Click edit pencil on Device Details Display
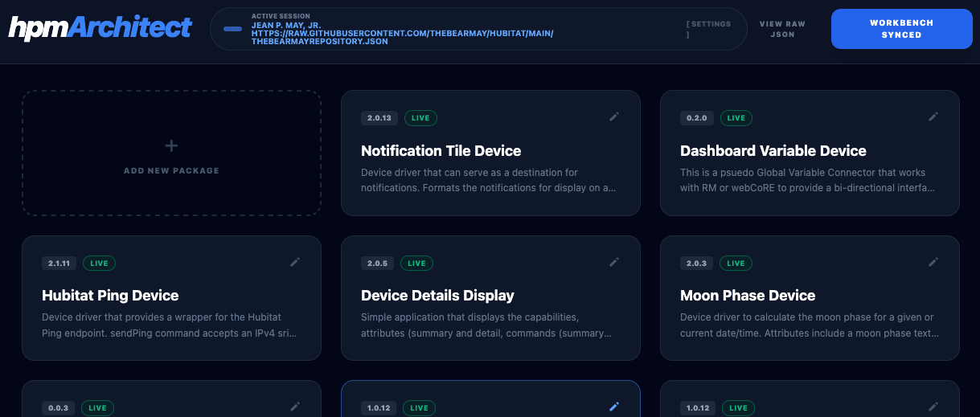 [614, 262]
